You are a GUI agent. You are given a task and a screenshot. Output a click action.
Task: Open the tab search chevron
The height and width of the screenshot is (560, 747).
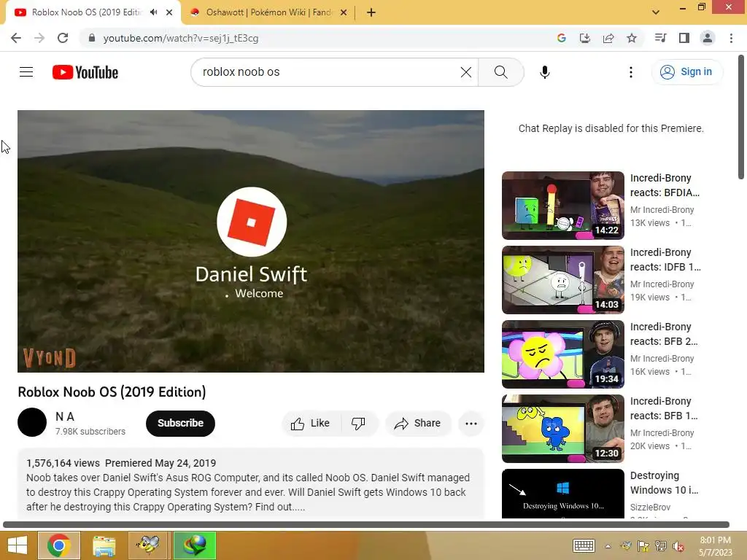coord(656,12)
